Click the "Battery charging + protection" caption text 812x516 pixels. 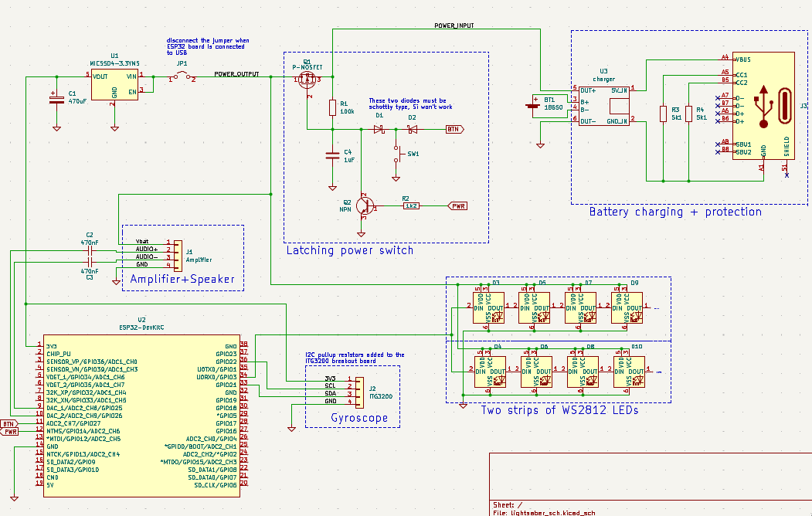[674, 212]
